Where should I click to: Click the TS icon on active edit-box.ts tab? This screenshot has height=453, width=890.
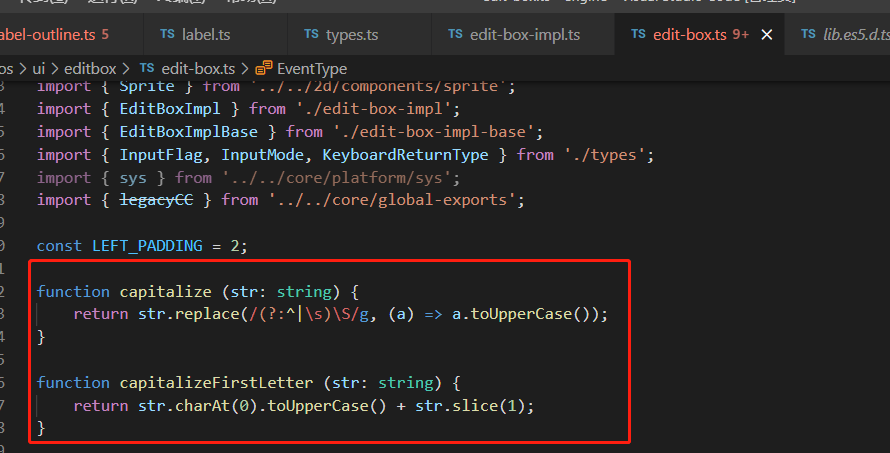[x=637, y=35]
